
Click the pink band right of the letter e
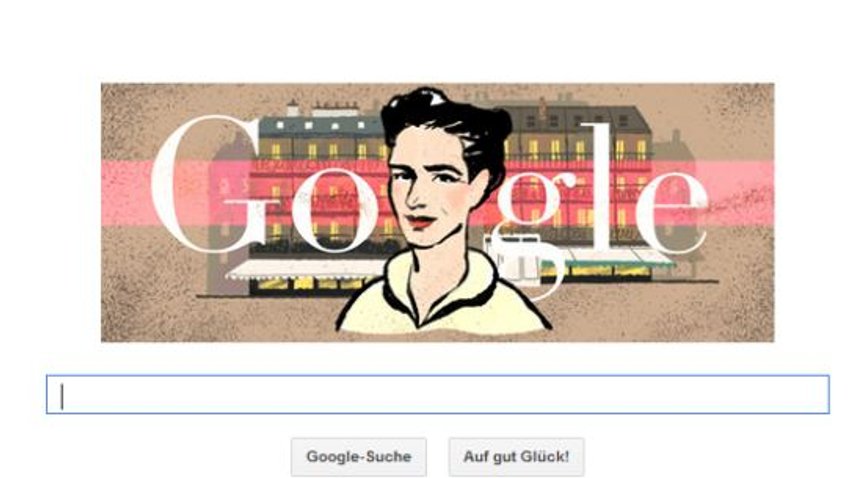coord(741,193)
